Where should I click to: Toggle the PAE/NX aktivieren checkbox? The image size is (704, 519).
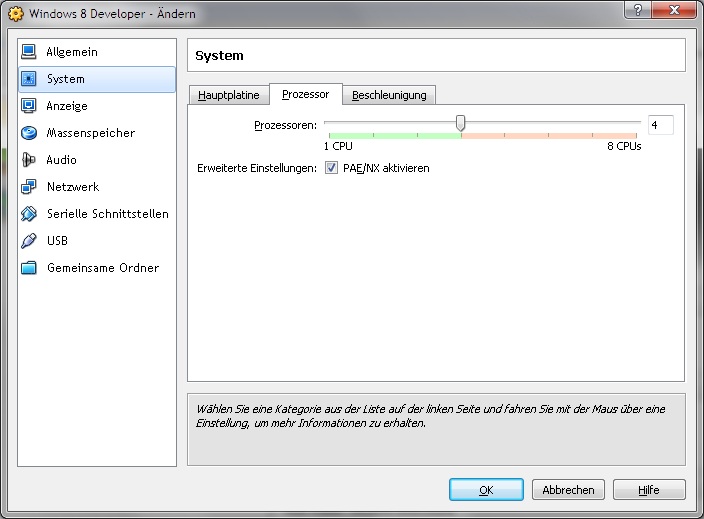pos(331,168)
